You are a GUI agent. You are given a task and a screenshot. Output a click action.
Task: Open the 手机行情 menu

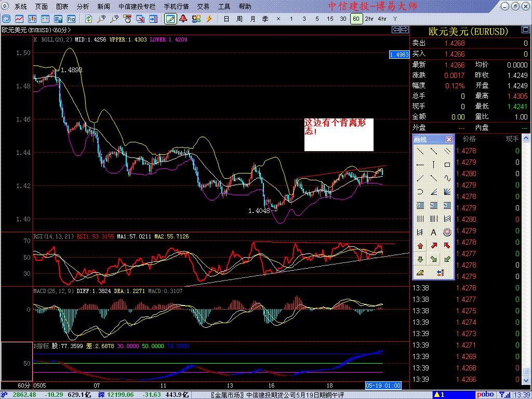coord(177,6)
